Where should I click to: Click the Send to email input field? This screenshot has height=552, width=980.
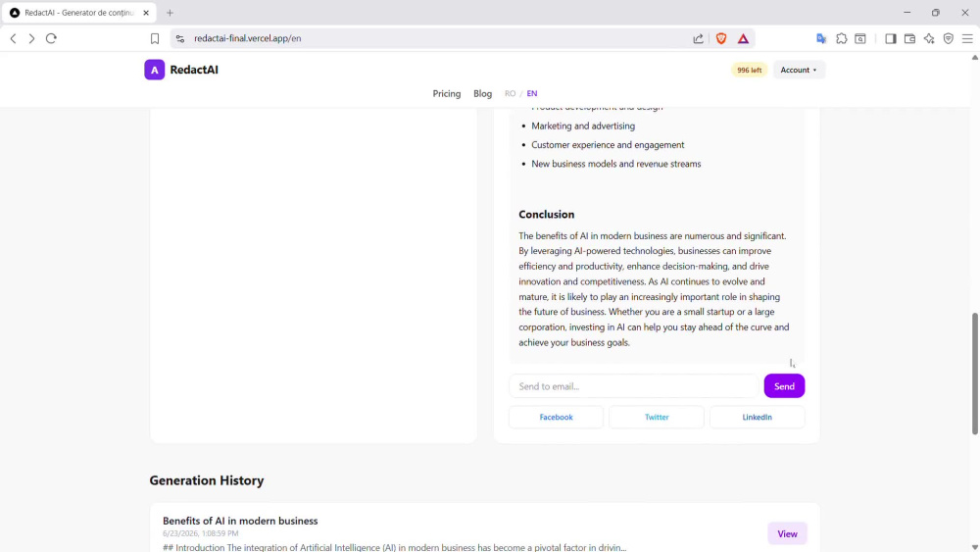[633, 386]
